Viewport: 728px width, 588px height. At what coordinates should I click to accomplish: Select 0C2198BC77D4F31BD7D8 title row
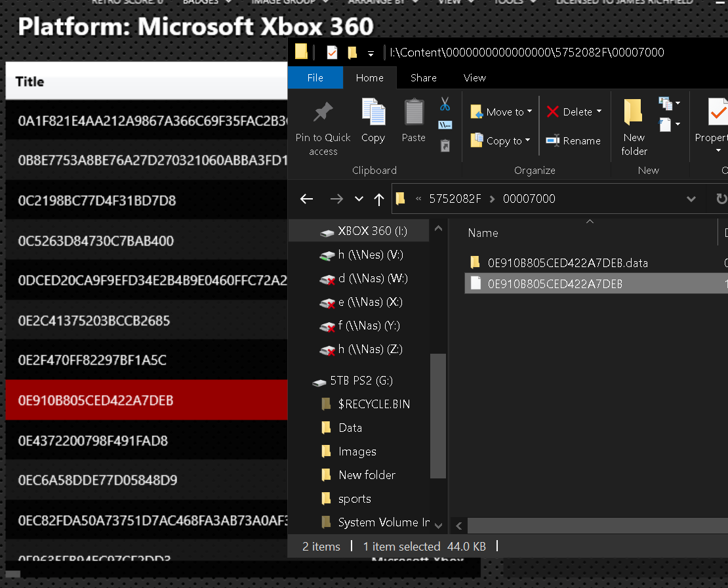pos(147,201)
